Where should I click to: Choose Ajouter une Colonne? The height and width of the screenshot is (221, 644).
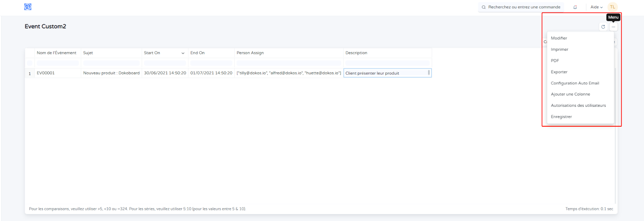pyautogui.click(x=570, y=94)
